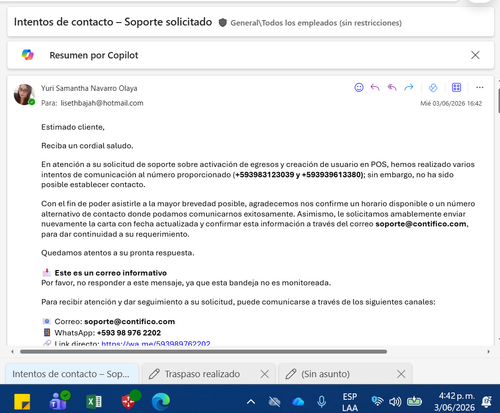Click the Reply all icon

click(392, 87)
